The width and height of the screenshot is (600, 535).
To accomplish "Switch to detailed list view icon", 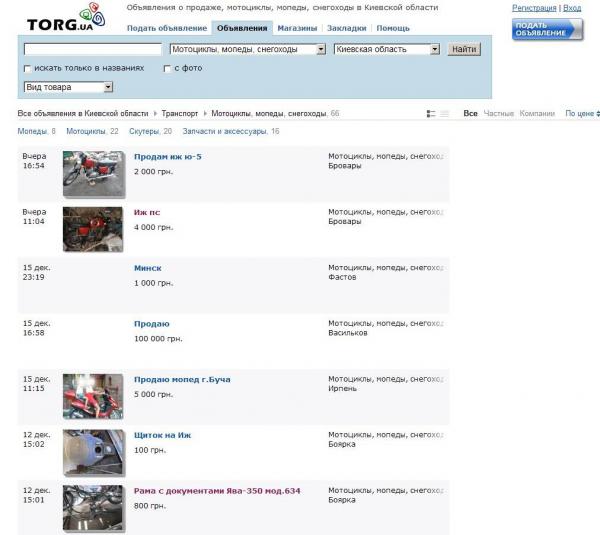I will point(431,114).
